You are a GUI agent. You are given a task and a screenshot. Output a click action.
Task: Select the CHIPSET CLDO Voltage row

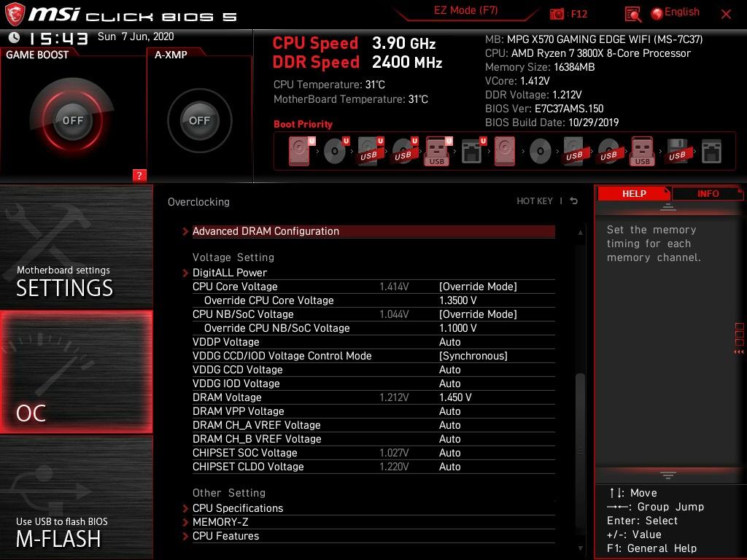pyautogui.click(x=373, y=466)
